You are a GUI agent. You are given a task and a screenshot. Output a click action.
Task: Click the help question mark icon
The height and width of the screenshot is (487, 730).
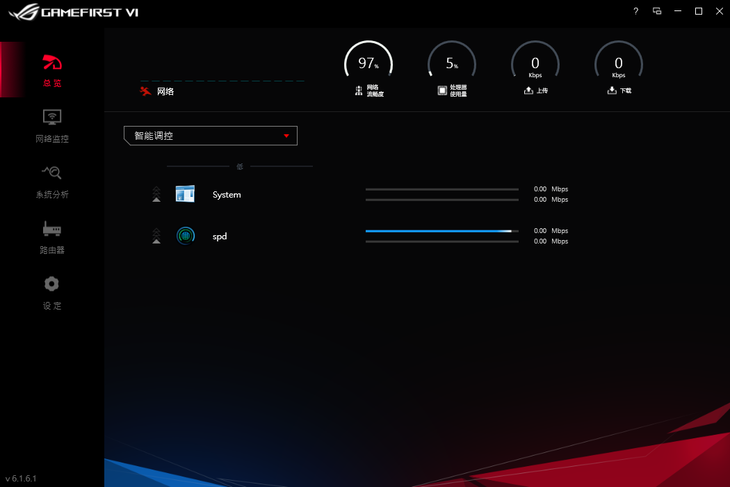point(635,11)
